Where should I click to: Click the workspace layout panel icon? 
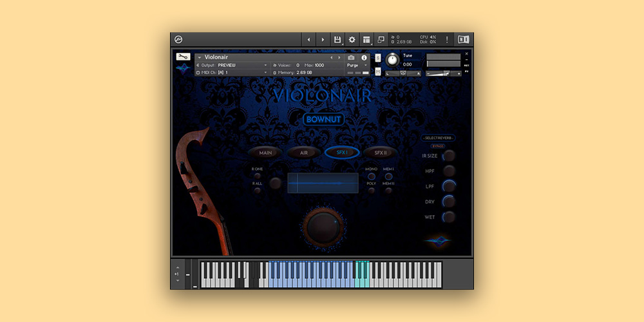tap(366, 40)
